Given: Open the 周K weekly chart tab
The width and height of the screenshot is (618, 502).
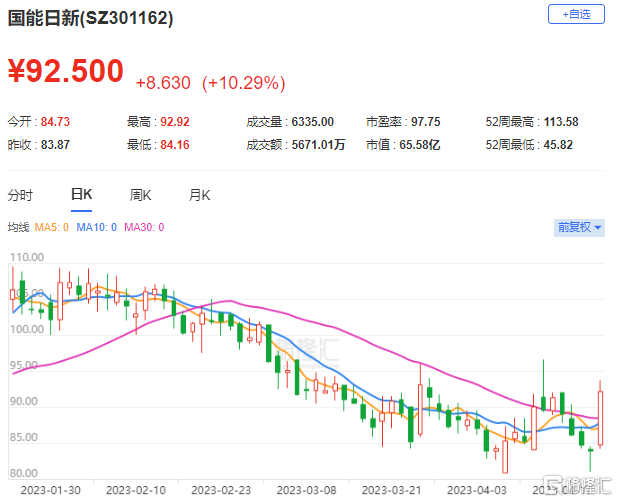Looking at the screenshot, I should click(x=140, y=195).
